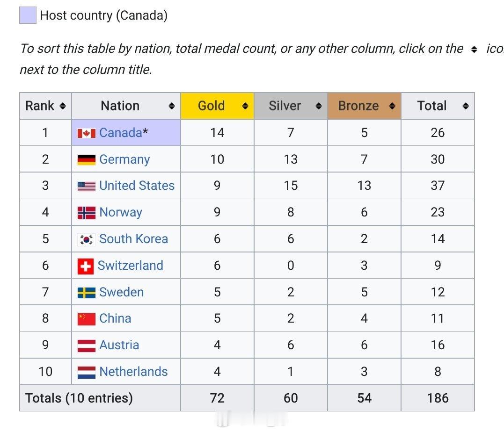The width and height of the screenshot is (504, 432).
Task: Toggle sorting on the Silver column
Action: tap(320, 106)
